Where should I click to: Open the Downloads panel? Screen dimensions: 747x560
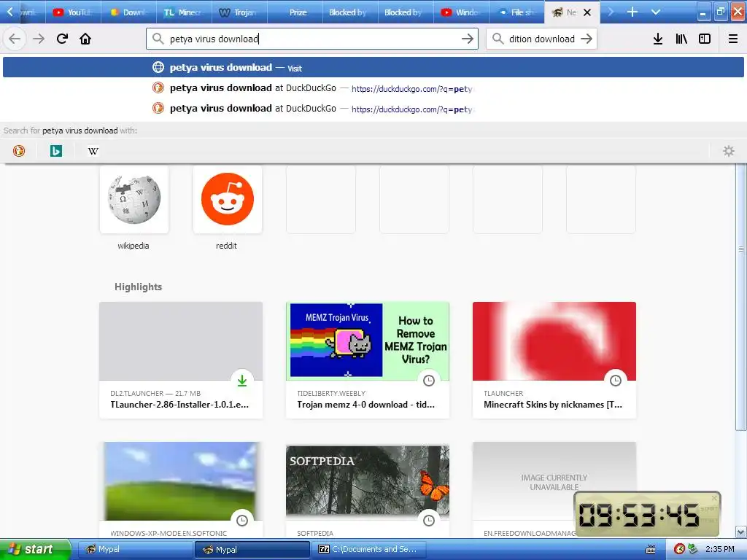pyautogui.click(x=657, y=39)
